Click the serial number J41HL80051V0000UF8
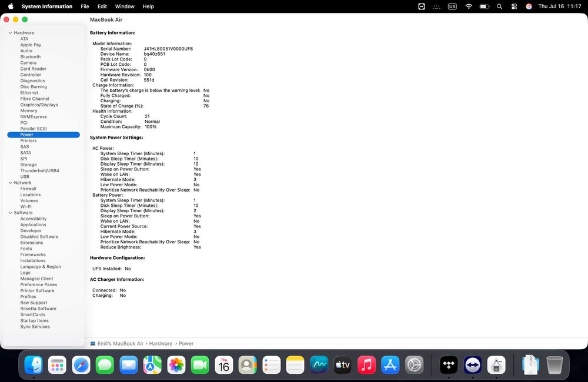The width and height of the screenshot is (588, 382). click(168, 49)
